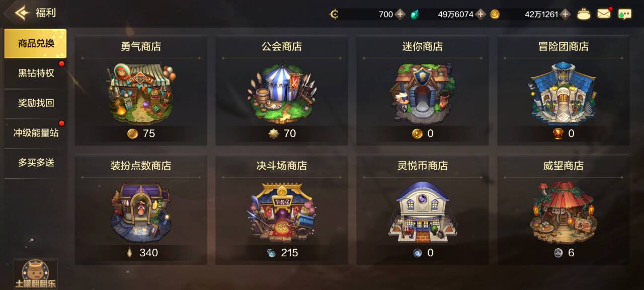
Task: Open the 奖励找回 tab
Action: tap(36, 103)
